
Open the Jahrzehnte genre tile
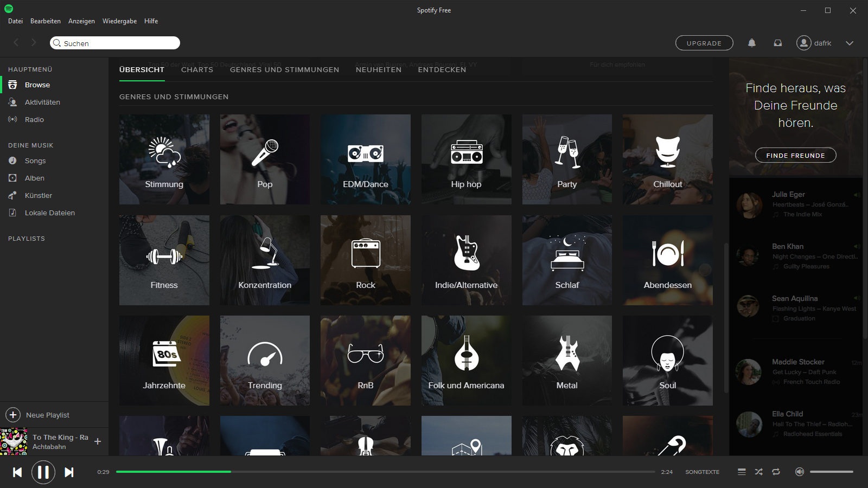164,361
